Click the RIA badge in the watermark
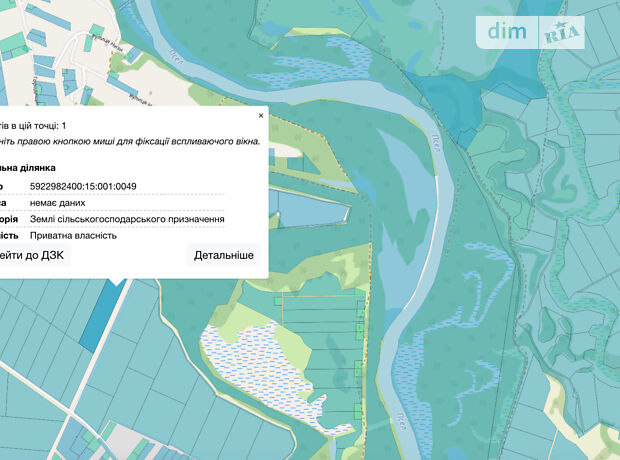The width and height of the screenshot is (620, 460). (562, 32)
